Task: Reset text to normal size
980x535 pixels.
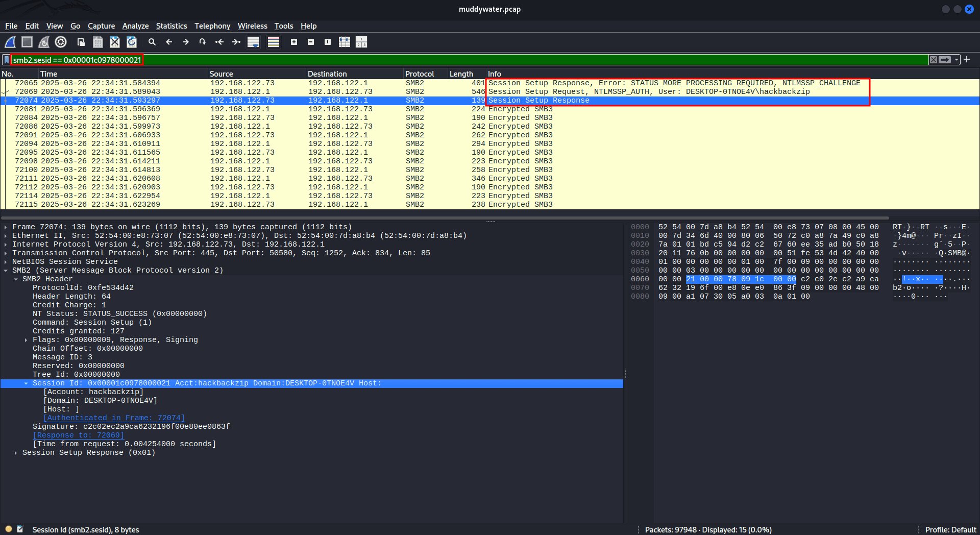Action: [x=328, y=42]
